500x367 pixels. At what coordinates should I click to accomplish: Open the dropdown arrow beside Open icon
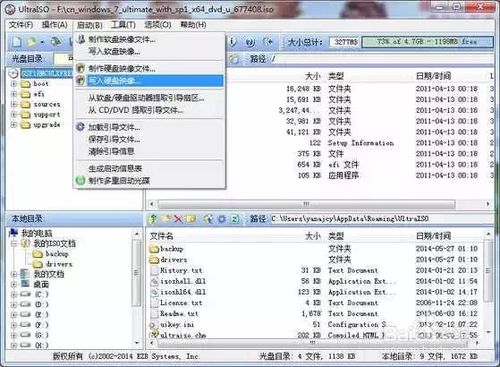pyautogui.click(x=42, y=42)
